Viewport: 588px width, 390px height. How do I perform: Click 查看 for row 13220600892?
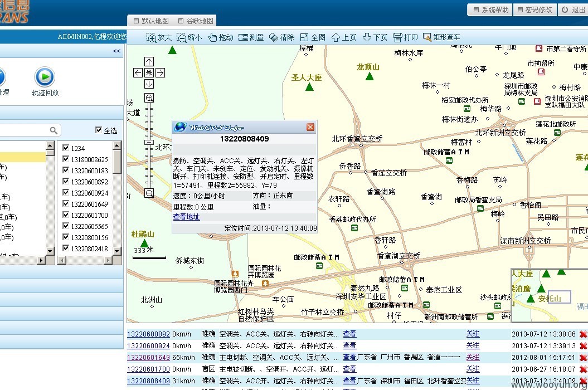(349, 333)
